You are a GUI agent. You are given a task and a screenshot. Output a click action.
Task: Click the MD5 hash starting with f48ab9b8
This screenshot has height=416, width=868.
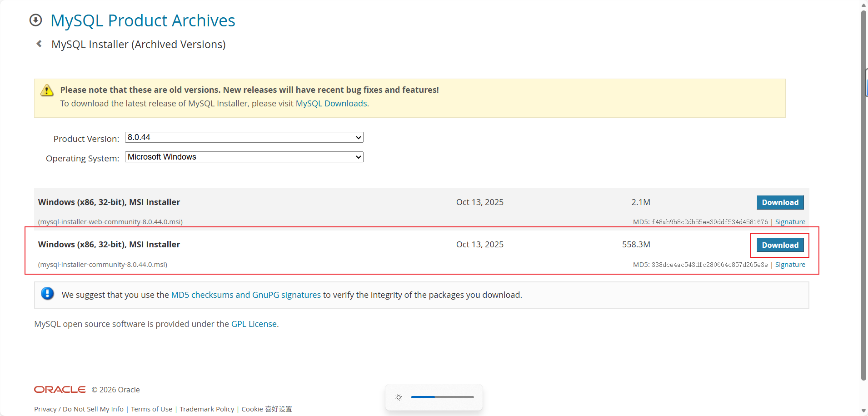[x=709, y=222]
